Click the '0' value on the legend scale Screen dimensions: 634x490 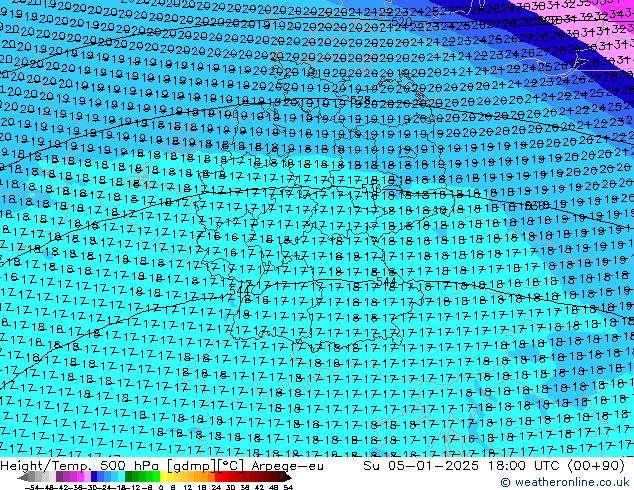[161, 487]
